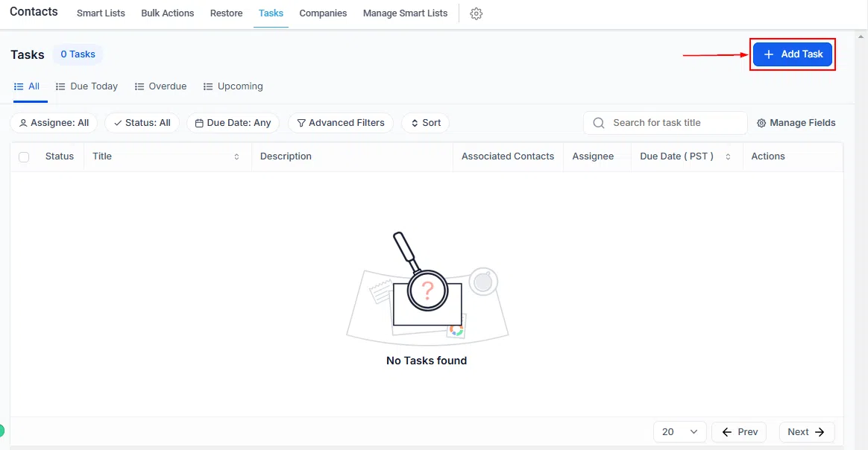Expand the 20 per page dropdown
Image resolution: width=868 pixels, height=450 pixels.
point(680,432)
